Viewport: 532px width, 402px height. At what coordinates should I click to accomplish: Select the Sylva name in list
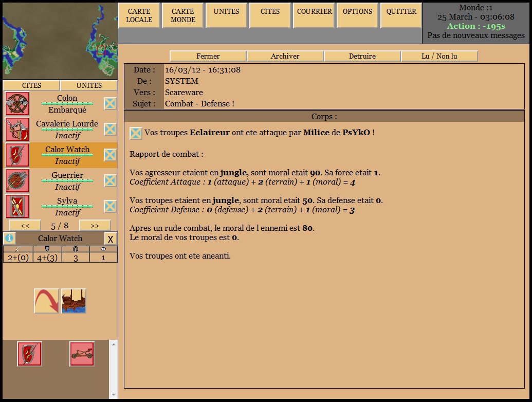click(67, 201)
